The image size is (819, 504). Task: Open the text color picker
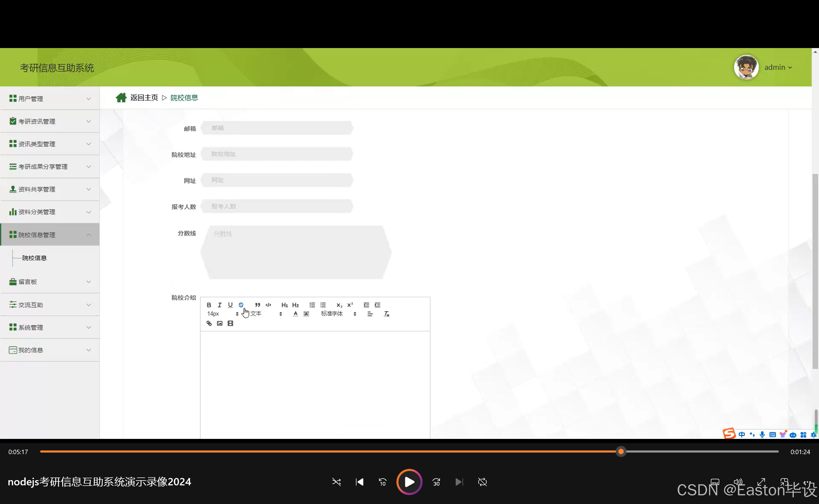[x=295, y=314]
